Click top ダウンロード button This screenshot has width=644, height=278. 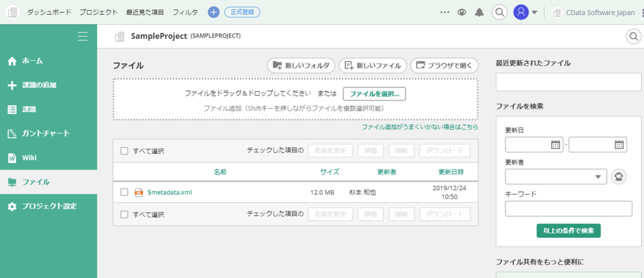click(445, 151)
